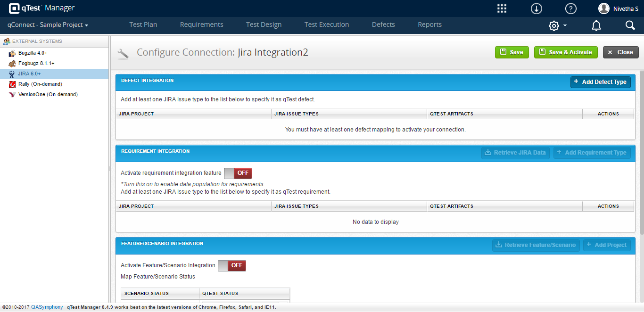Click the vertical scrollbar of configuration panel

pyautogui.click(x=642, y=153)
